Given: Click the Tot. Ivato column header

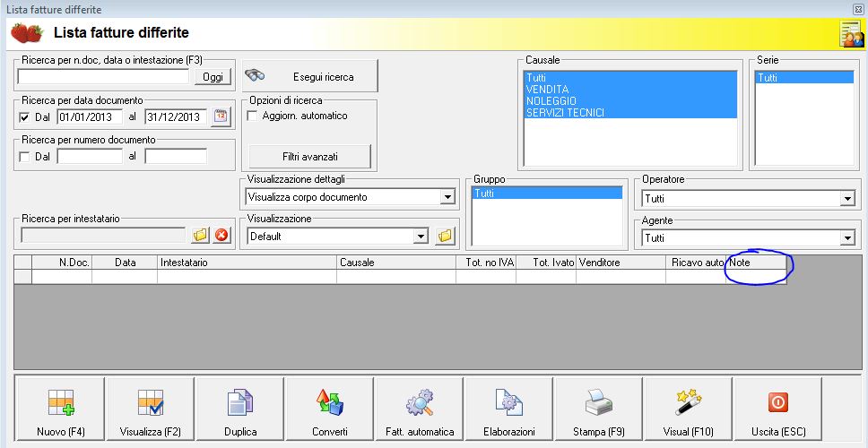Looking at the screenshot, I should click(x=546, y=263).
